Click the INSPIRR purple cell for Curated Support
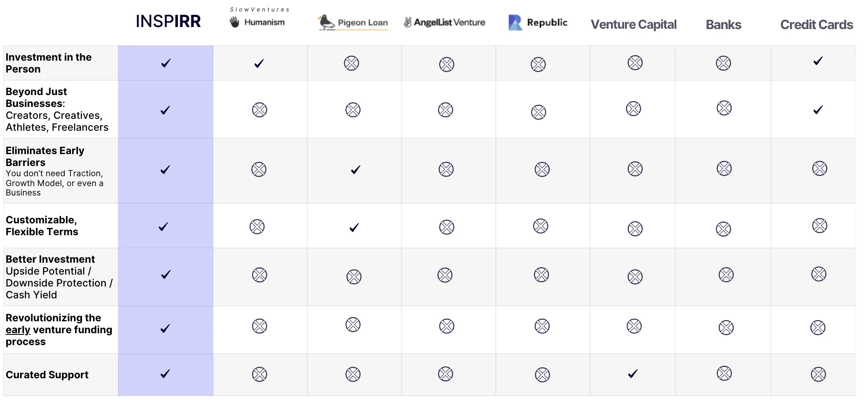 [166, 375]
